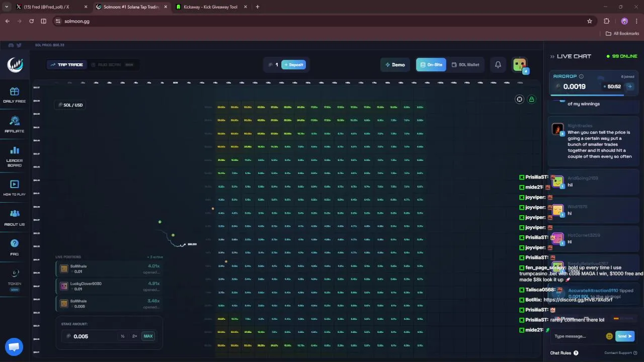
Task: Click the solmoon.gg address bar
Action: tap(322, 21)
